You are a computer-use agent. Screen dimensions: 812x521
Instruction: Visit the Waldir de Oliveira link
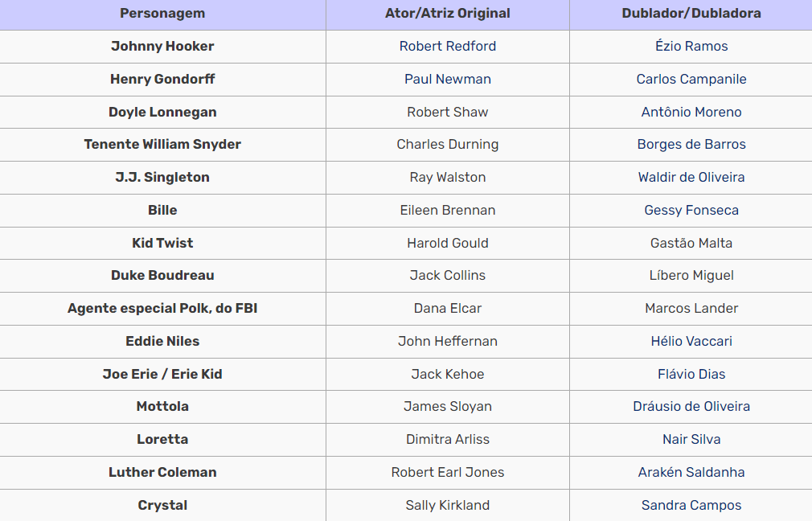point(691,177)
